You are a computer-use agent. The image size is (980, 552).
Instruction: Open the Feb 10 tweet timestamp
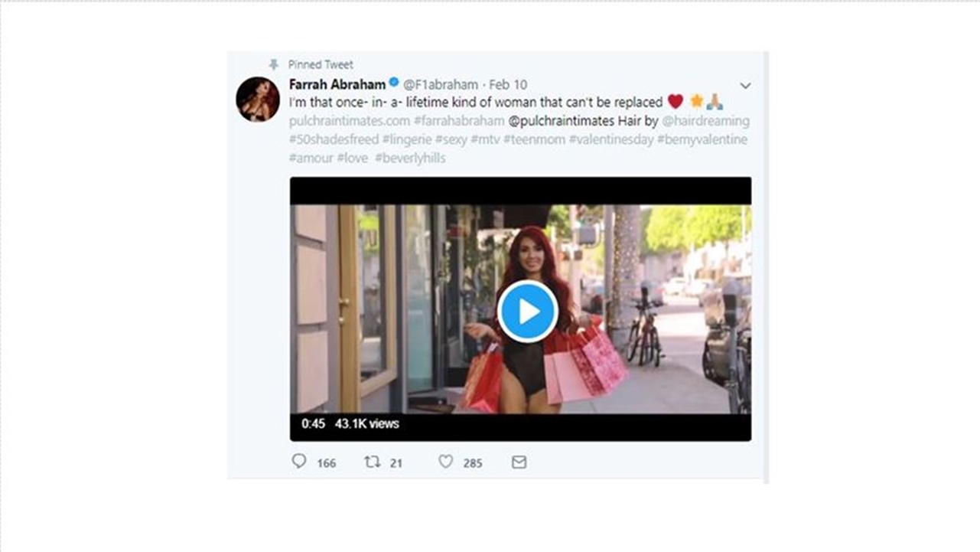click(x=508, y=85)
